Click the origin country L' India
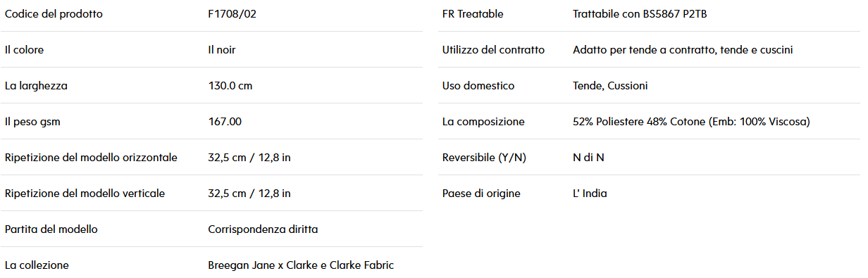 coord(590,194)
